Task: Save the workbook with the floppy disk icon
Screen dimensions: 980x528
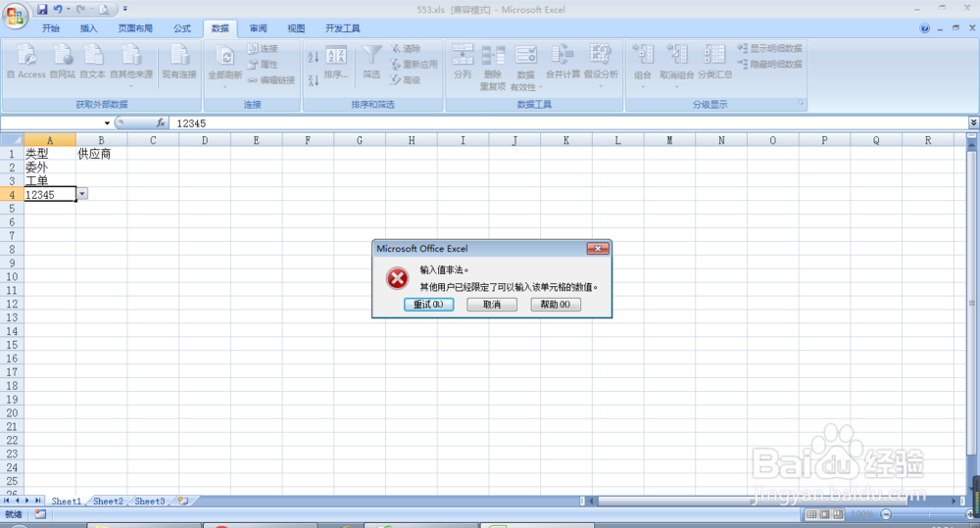Action: coord(42,9)
